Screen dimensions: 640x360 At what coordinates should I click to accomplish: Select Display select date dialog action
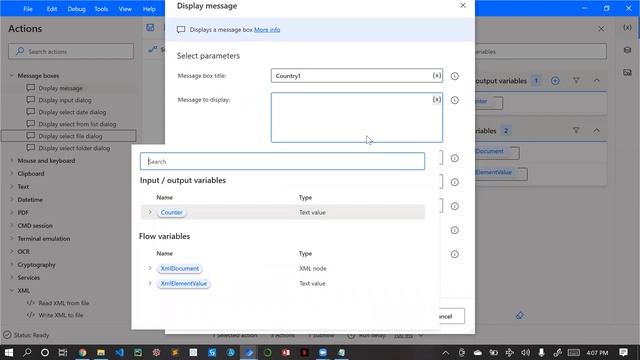tap(72, 112)
